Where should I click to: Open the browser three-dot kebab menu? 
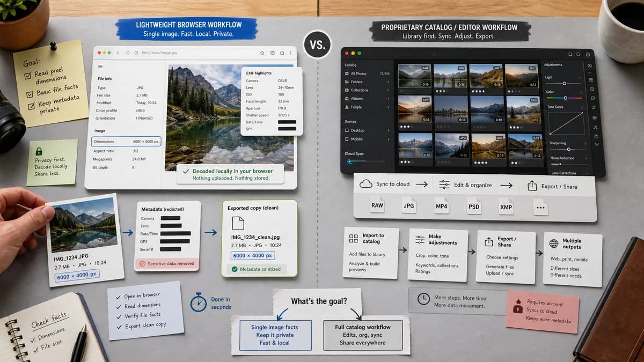[x=290, y=53]
